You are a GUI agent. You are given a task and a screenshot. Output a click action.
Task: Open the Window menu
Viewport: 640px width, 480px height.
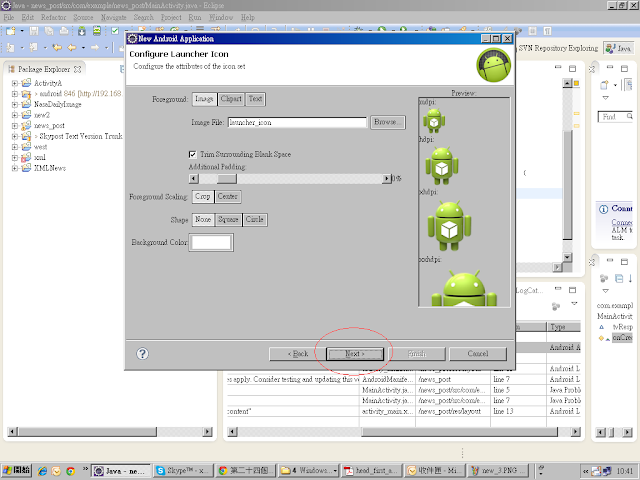(221, 18)
